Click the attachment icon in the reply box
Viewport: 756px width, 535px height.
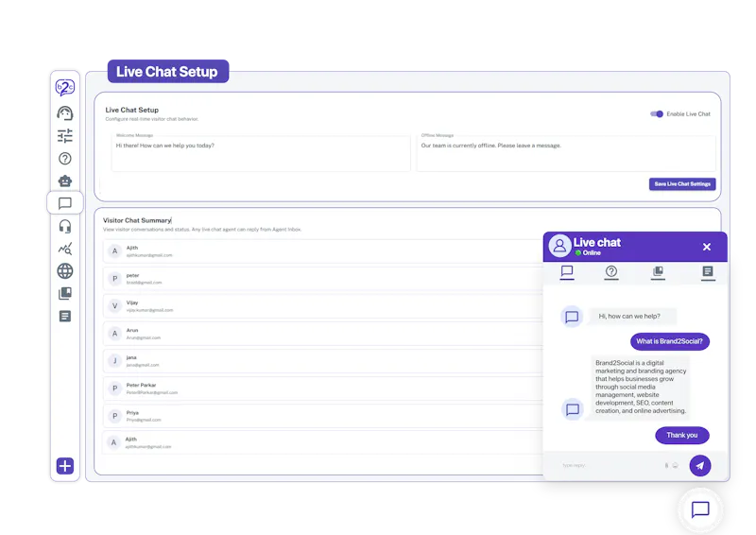pos(667,466)
